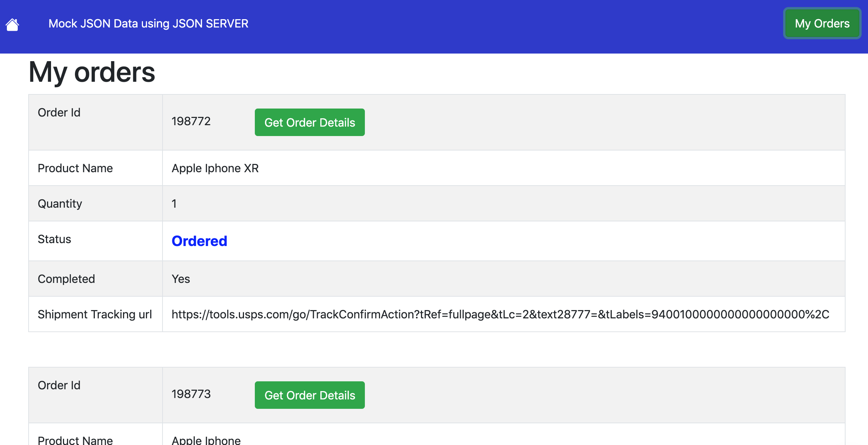Click the My orders page heading
868x445 pixels.
92,72
